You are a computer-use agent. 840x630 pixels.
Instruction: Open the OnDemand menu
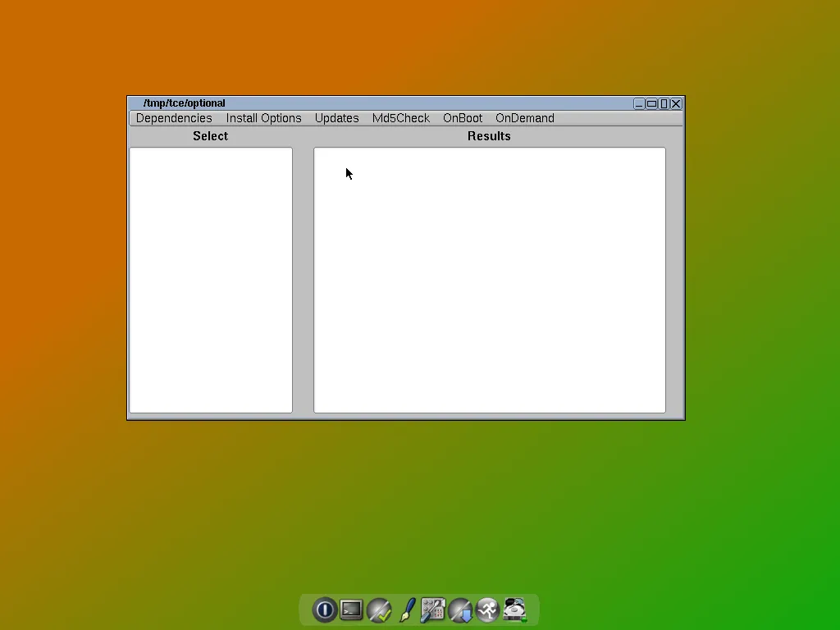coord(525,118)
